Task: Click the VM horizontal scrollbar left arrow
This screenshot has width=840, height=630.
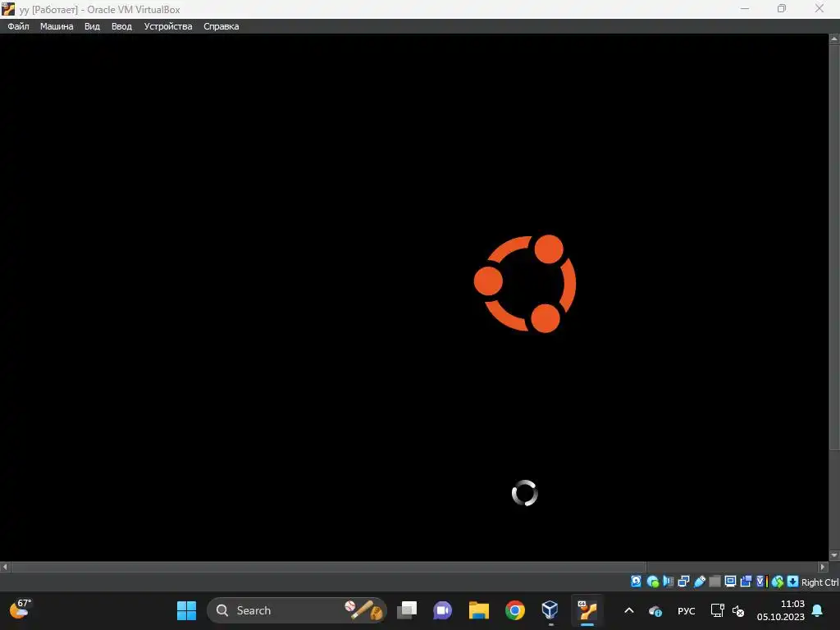Action: 5,567
